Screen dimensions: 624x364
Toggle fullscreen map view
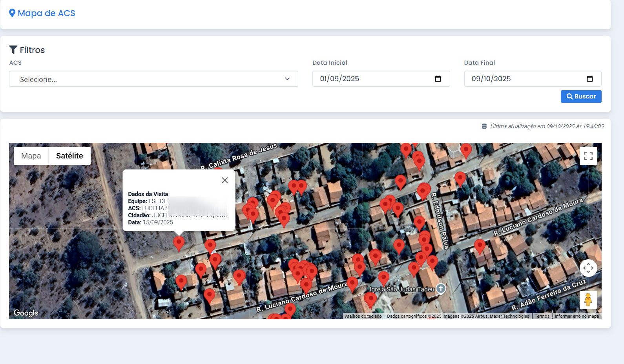(x=588, y=156)
